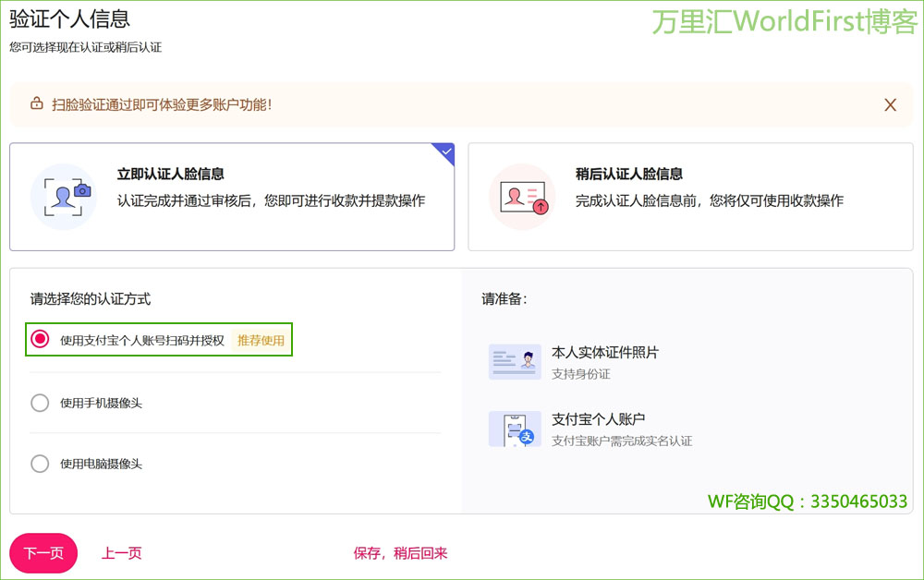
Task: Click the face-scan camera icon
Action: 65,197
